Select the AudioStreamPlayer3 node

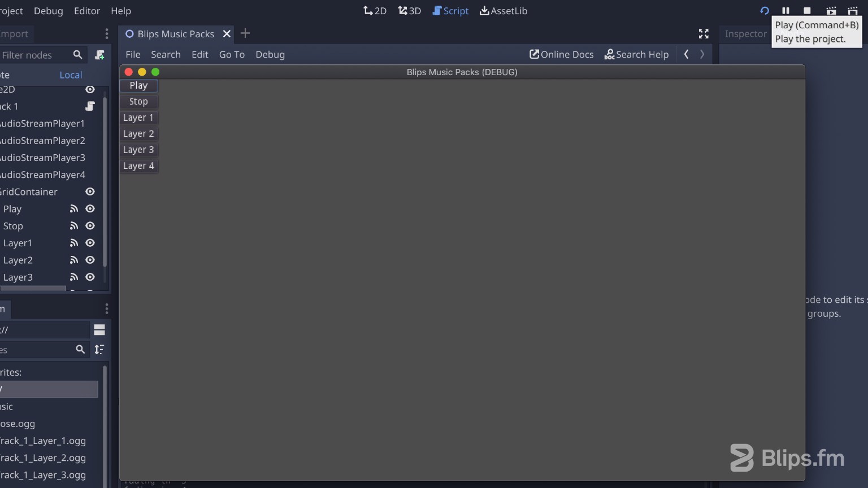[x=42, y=158]
